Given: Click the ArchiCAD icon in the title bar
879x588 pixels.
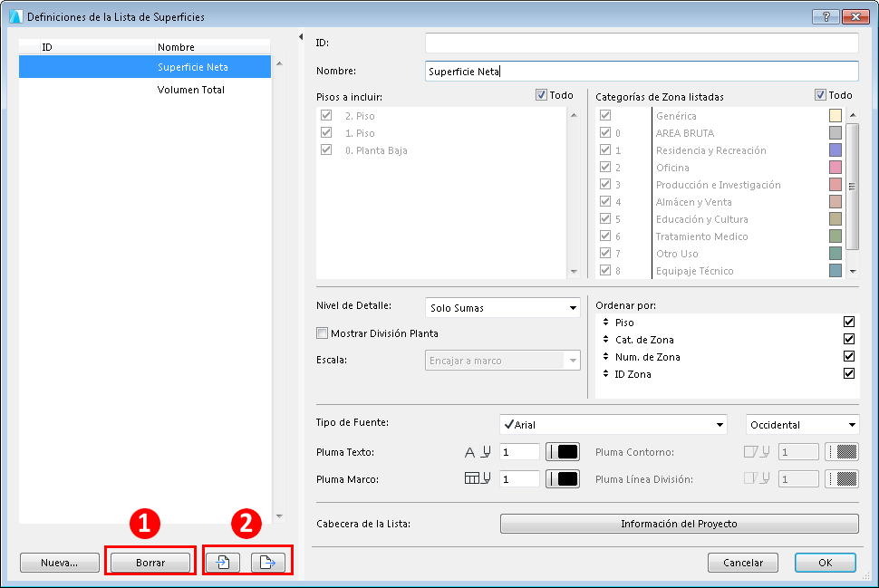Looking at the screenshot, I should tap(15, 17).
